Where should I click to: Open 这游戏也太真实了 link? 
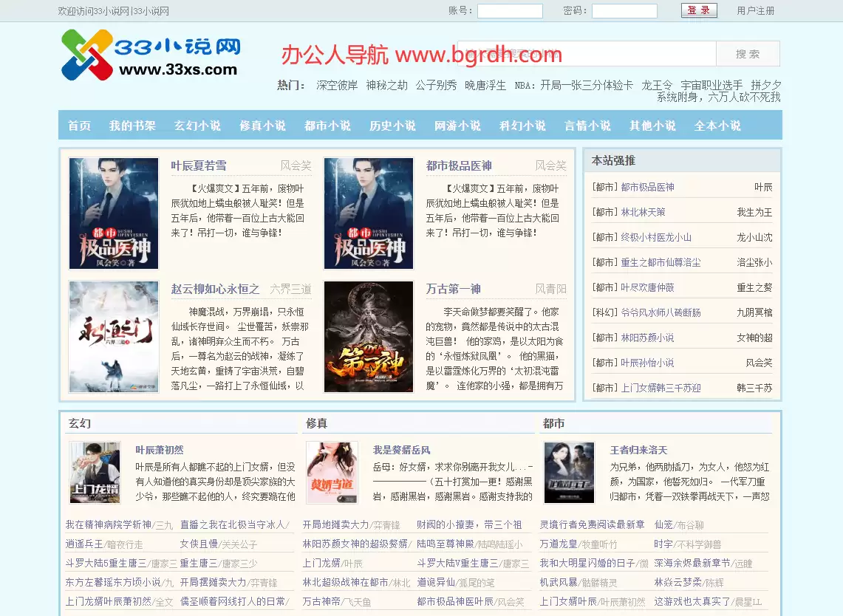(692, 601)
